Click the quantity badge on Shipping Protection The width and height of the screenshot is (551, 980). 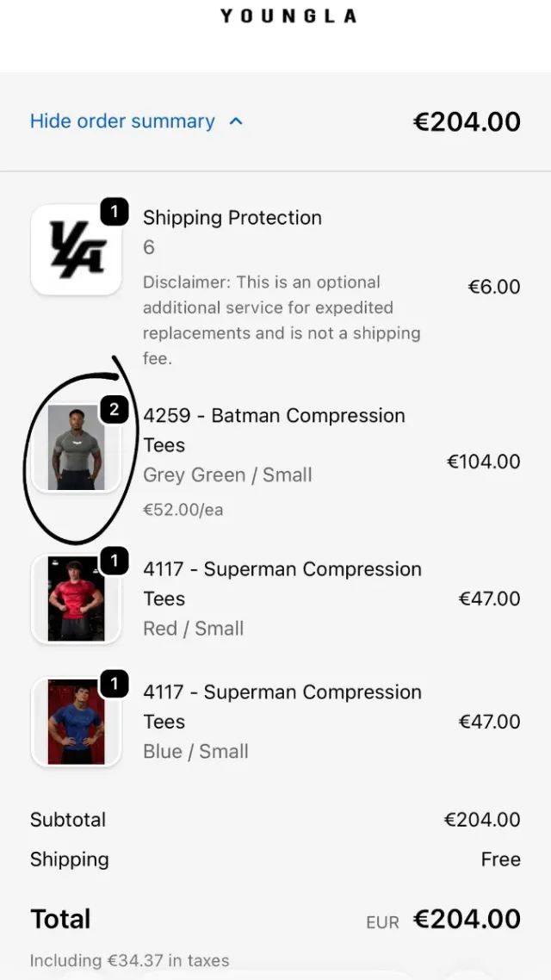(x=113, y=209)
